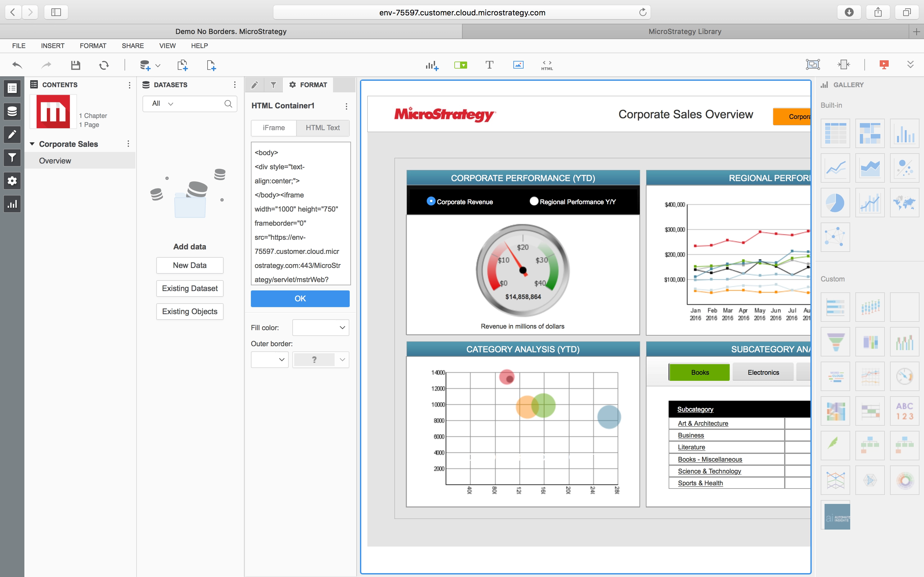Open the Outer border style dropdown
This screenshot has width=924, height=577.
[x=269, y=359]
